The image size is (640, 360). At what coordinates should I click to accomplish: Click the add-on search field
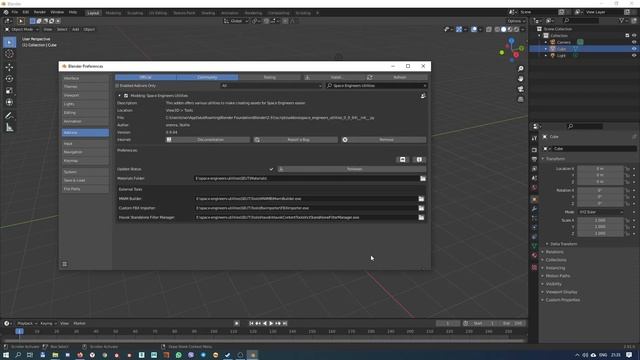[x=376, y=86]
